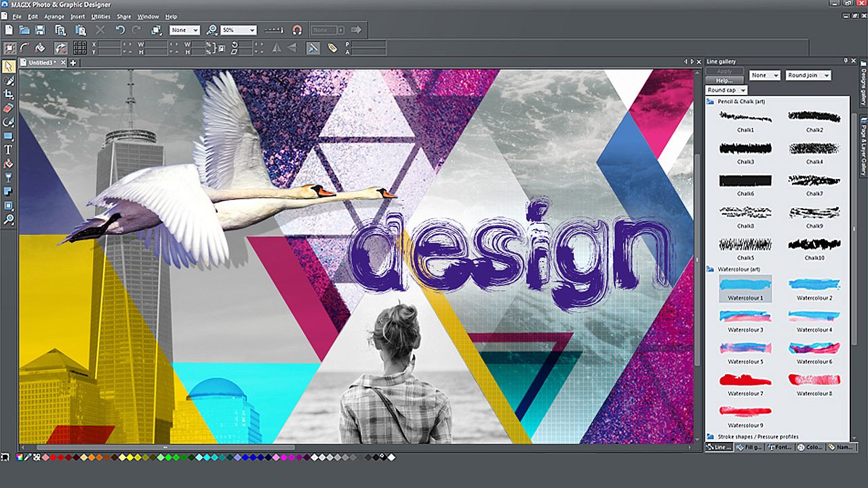Click the tag icon in the InfoBar
Viewport: 868px width, 488px height.
[x=332, y=48]
